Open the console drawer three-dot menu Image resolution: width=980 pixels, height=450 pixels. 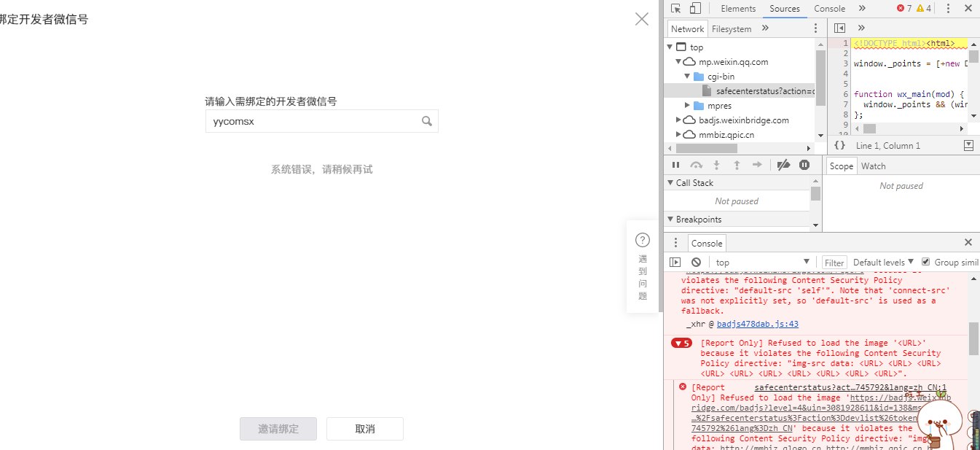[x=675, y=243]
